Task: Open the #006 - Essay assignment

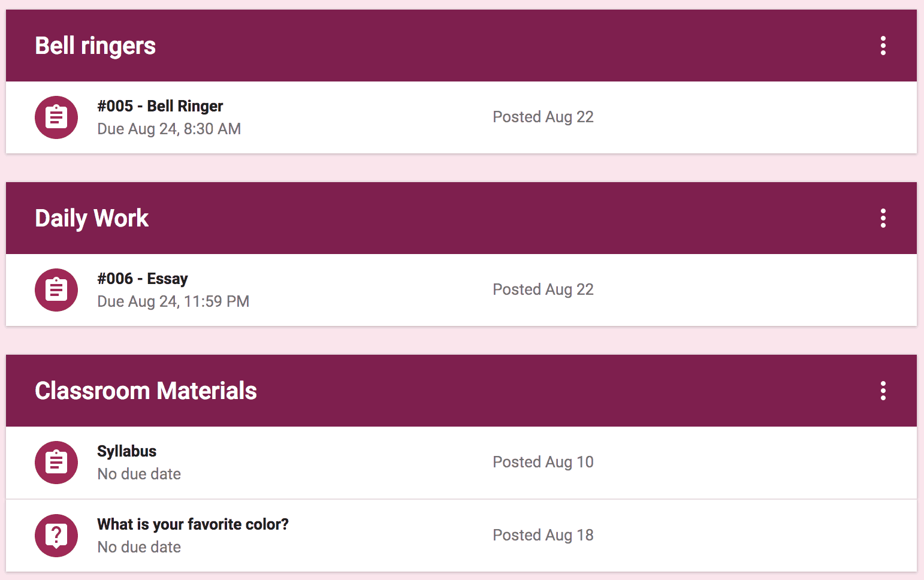Action: [143, 279]
